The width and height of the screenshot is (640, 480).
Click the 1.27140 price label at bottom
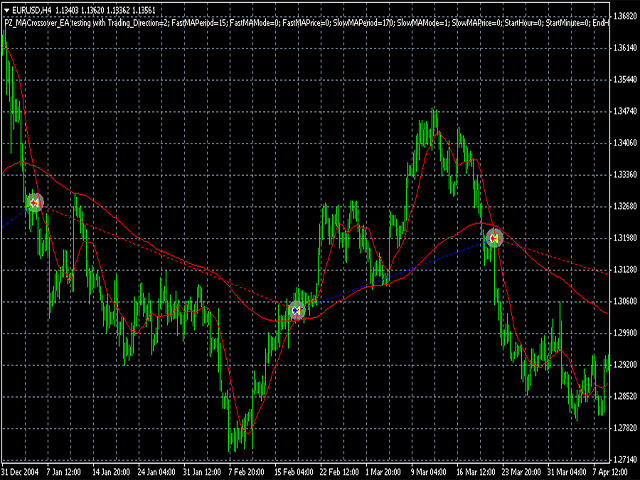pos(625,460)
